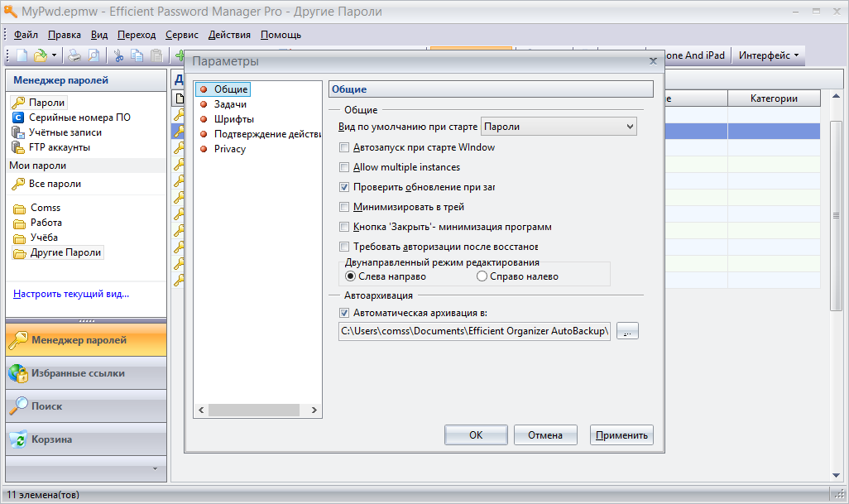Enable Требовать авторизации после восстановления
The height and width of the screenshot is (504, 849).
click(x=344, y=247)
